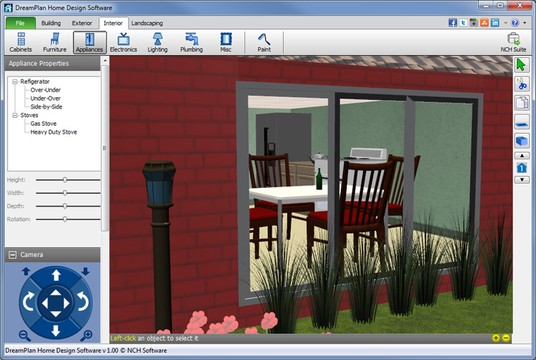Select Under-Over refrigerator

45,98
